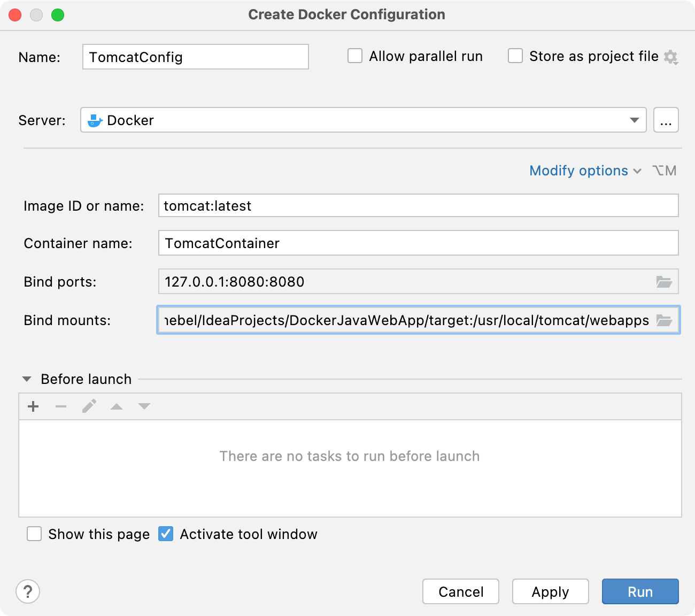Disable the Activate tool window checkbox
Image resolution: width=695 pixels, height=616 pixels.
(x=166, y=534)
